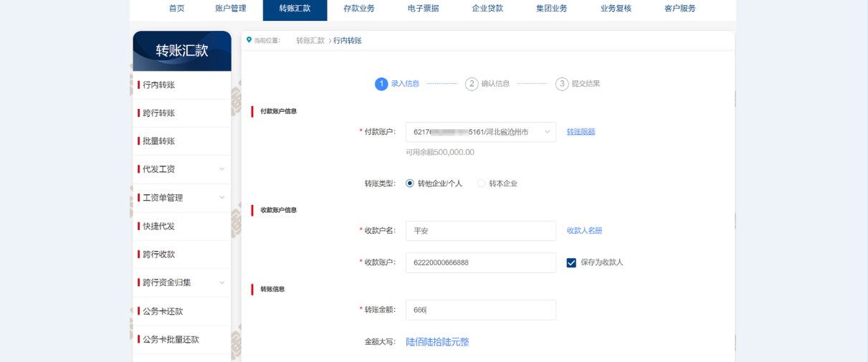The width and height of the screenshot is (868, 362).
Task: Click step 3 circle 提交结果
Action: (x=562, y=84)
